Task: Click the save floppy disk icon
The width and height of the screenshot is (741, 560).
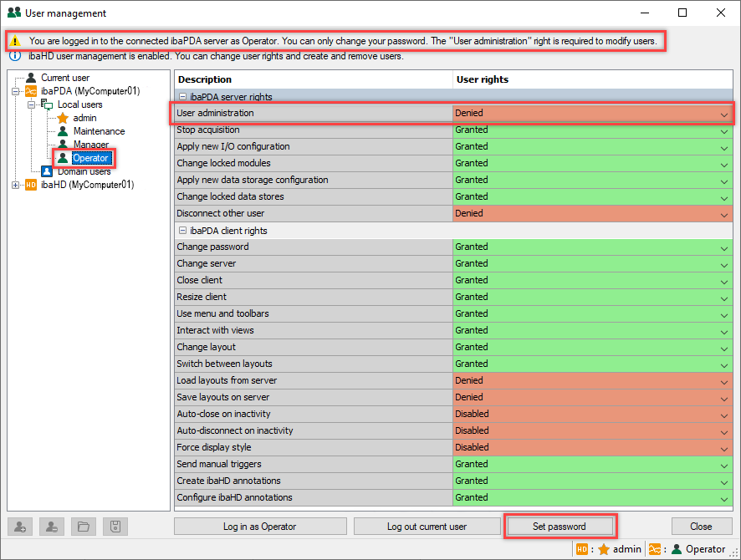Action: point(115,527)
